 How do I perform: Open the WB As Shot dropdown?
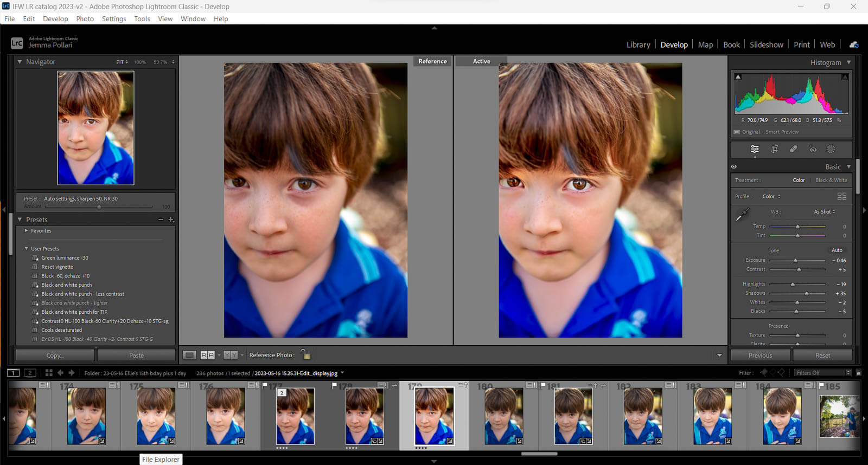tap(824, 212)
